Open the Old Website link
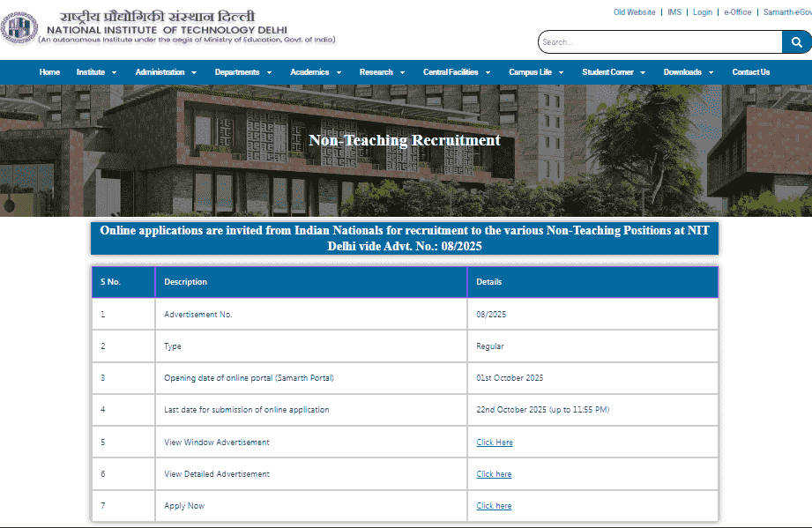 634,12
